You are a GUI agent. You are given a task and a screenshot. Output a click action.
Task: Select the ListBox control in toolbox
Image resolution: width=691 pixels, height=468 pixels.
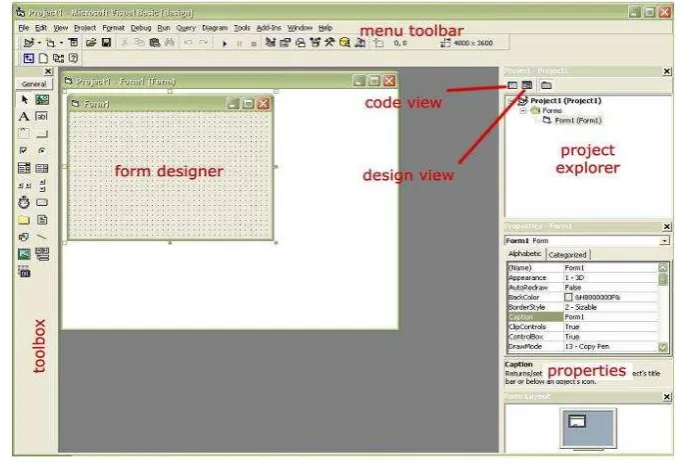(42, 168)
